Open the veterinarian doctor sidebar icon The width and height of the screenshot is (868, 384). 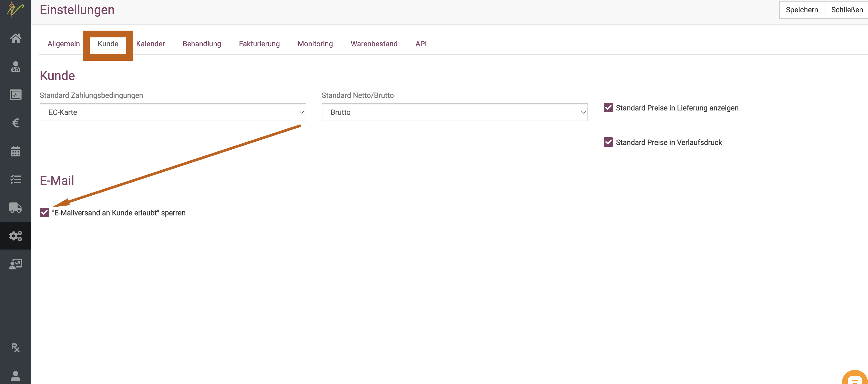[15, 67]
